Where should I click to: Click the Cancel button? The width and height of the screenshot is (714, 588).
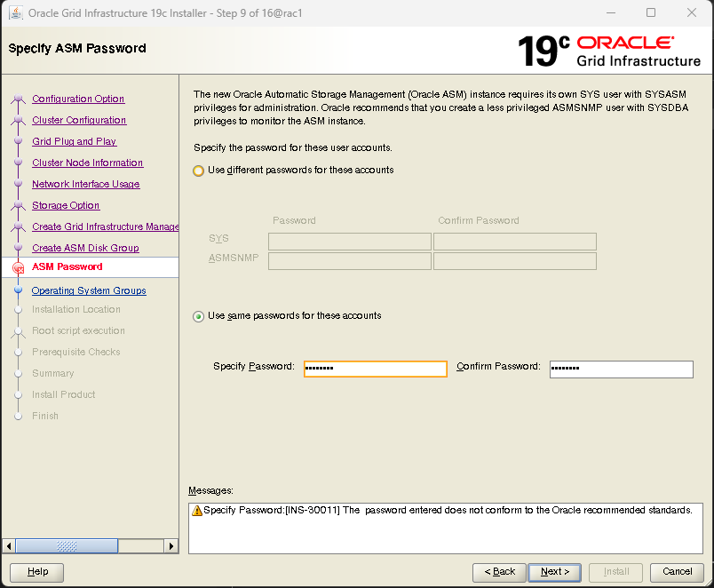[677, 572]
